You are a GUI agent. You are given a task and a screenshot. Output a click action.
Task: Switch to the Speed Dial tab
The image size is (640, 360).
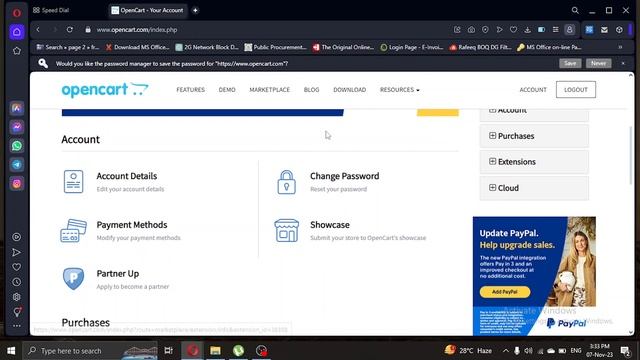[x=51, y=10]
